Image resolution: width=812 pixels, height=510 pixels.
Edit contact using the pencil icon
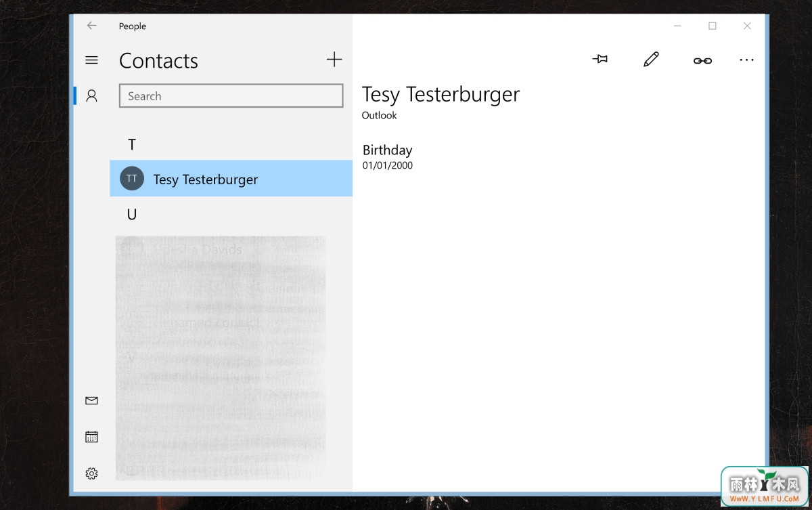click(651, 60)
